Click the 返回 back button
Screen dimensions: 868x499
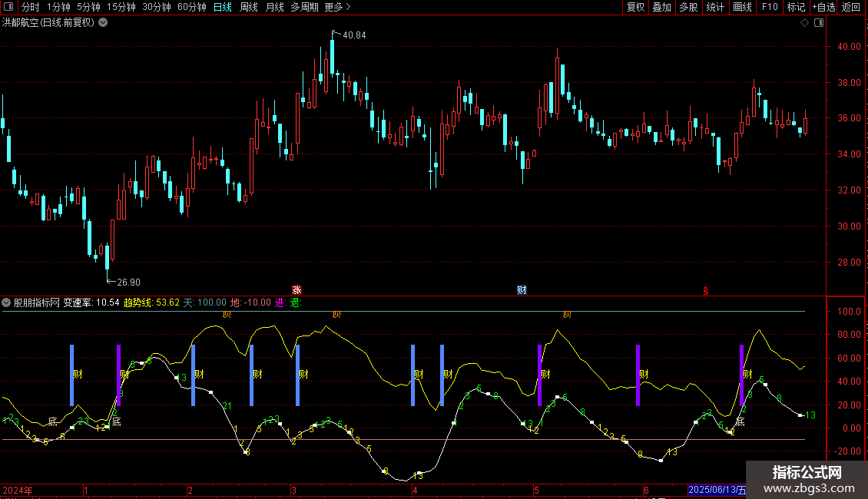[x=851, y=8]
